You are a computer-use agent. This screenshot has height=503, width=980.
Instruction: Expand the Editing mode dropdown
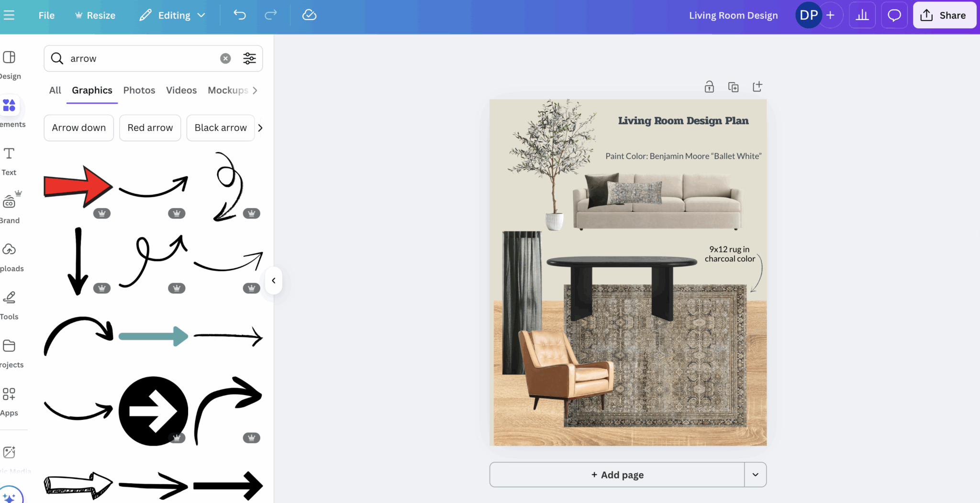172,15
